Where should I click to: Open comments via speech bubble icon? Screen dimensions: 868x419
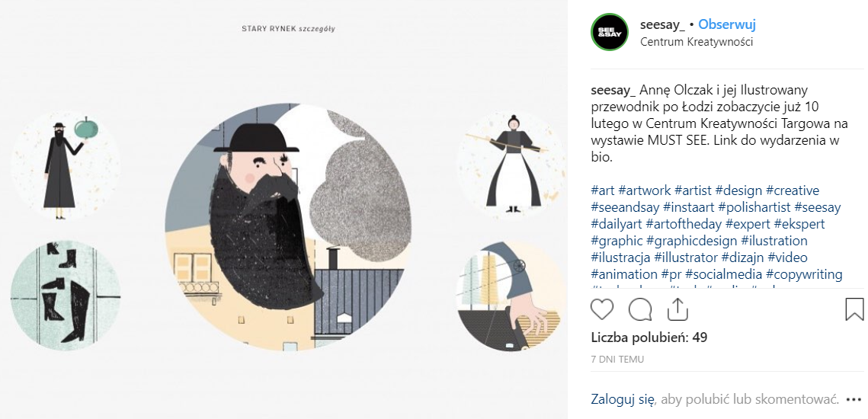[640, 309]
